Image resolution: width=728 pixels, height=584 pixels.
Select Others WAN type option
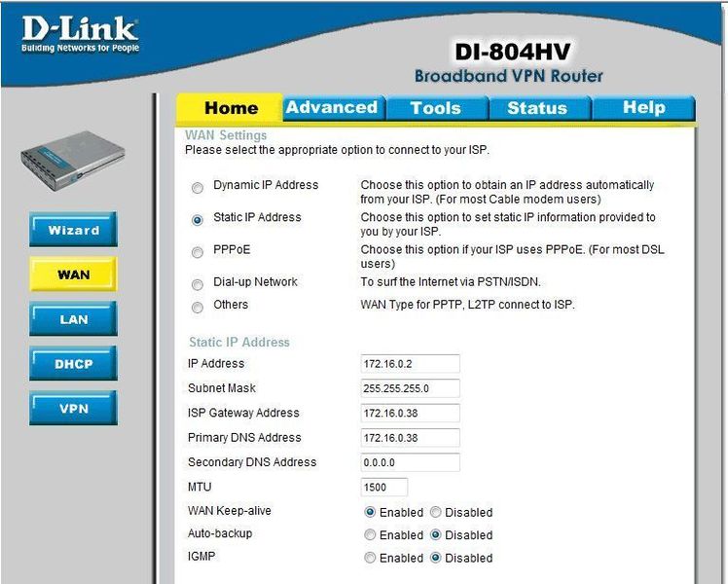click(198, 308)
